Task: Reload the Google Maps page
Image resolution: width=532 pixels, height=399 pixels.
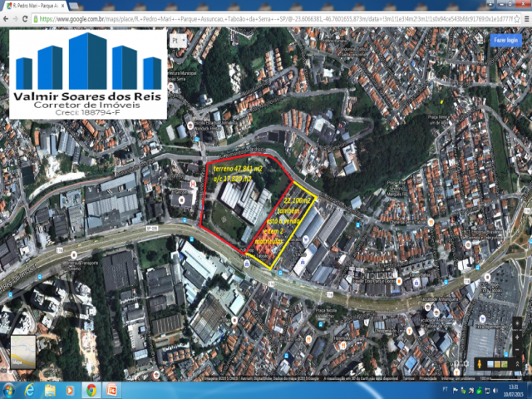Action: pos(25,19)
